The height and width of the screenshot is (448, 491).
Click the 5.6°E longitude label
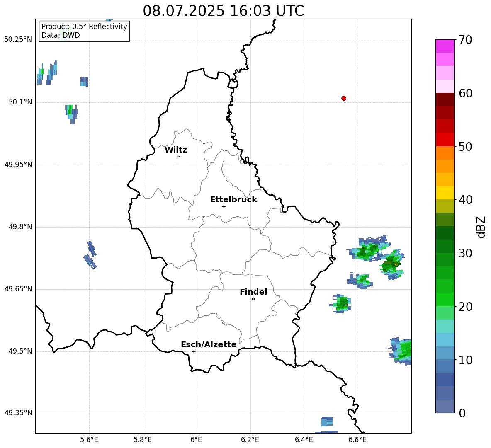click(x=89, y=440)
